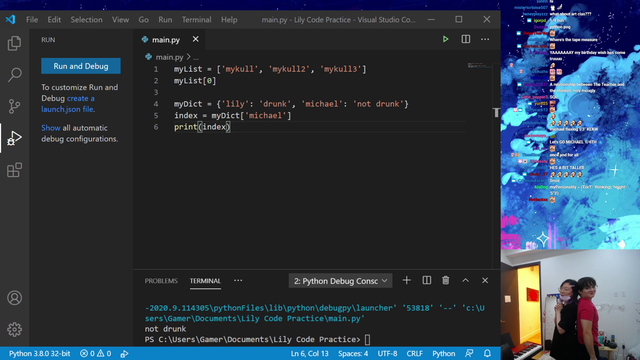Click line number 5 in gutter
The height and width of the screenshot is (360, 640).
pyautogui.click(x=156, y=116)
